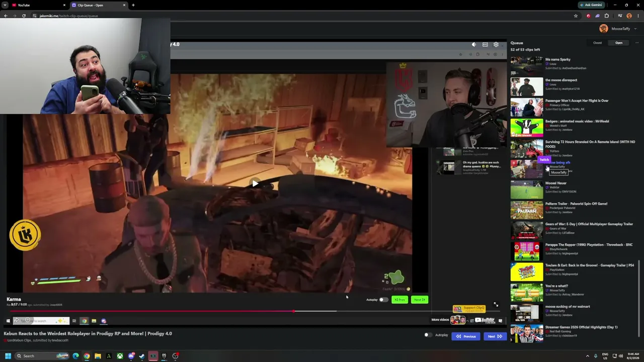644x362 pixels.
Task: Expand the clip player to fullscreen
Action: click(496, 305)
